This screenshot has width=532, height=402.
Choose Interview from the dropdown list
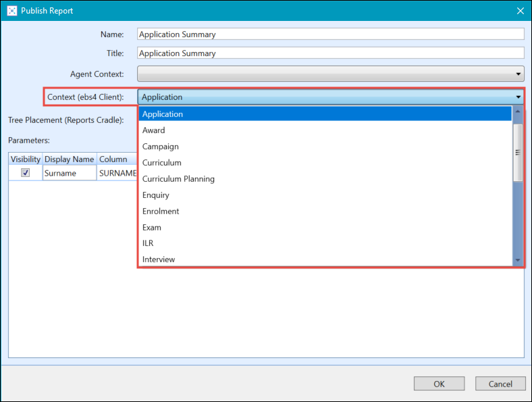[x=325, y=259]
